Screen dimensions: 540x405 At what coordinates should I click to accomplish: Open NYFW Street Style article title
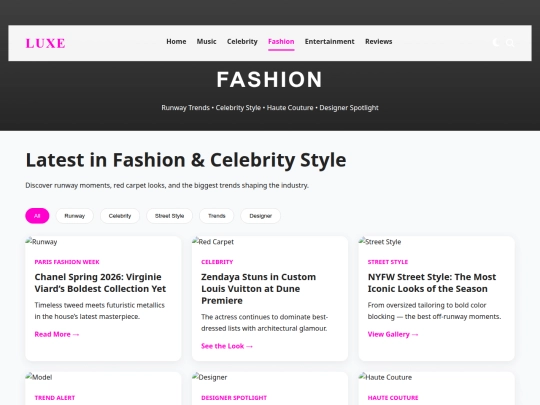(432, 283)
